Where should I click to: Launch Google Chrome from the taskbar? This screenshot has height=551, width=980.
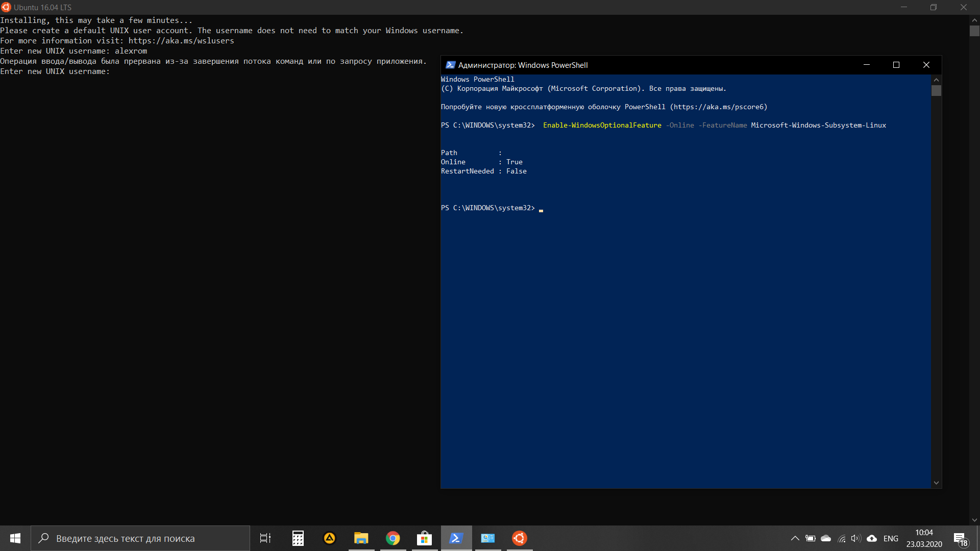pyautogui.click(x=393, y=538)
